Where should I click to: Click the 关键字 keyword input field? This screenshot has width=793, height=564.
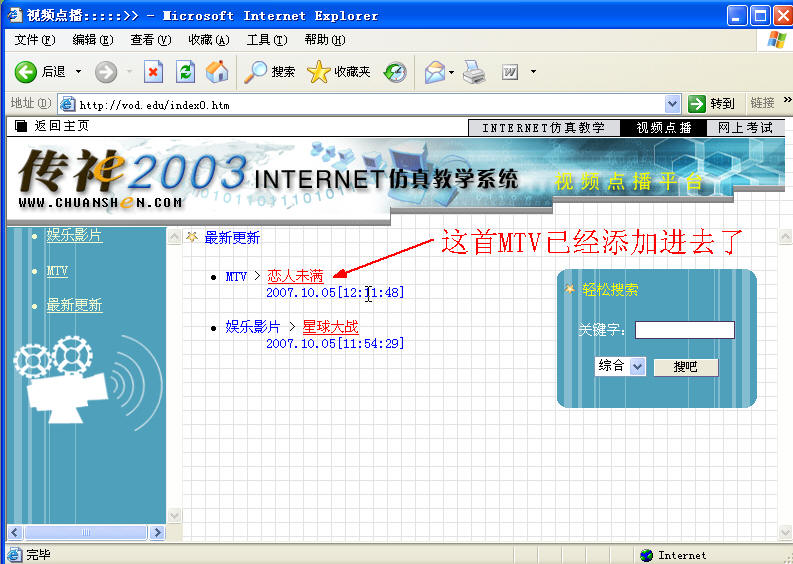pyautogui.click(x=684, y=330)
